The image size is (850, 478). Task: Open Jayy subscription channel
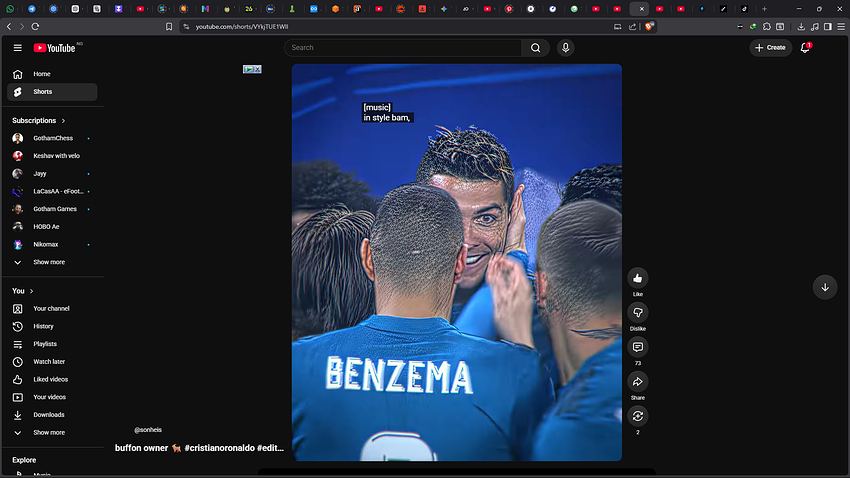(x=52, y=173)
